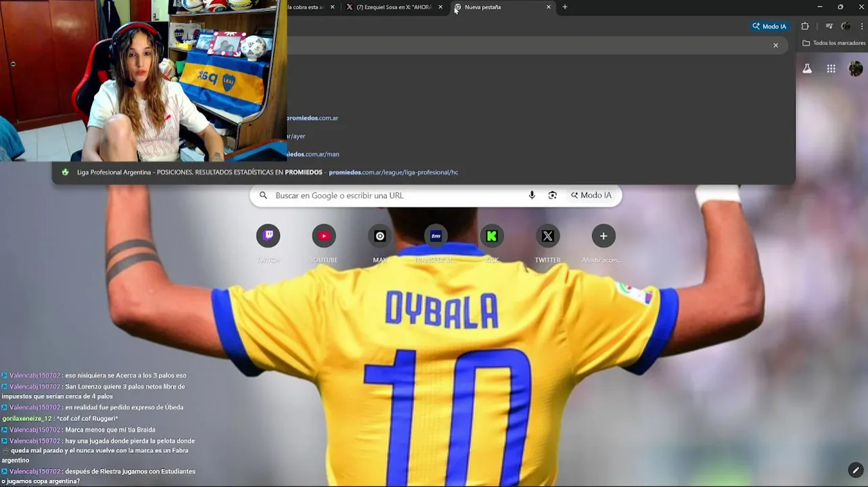Customize Chrome with the pencil icon
The width and height of the screenshot is (868, 487).
[855, 469]
